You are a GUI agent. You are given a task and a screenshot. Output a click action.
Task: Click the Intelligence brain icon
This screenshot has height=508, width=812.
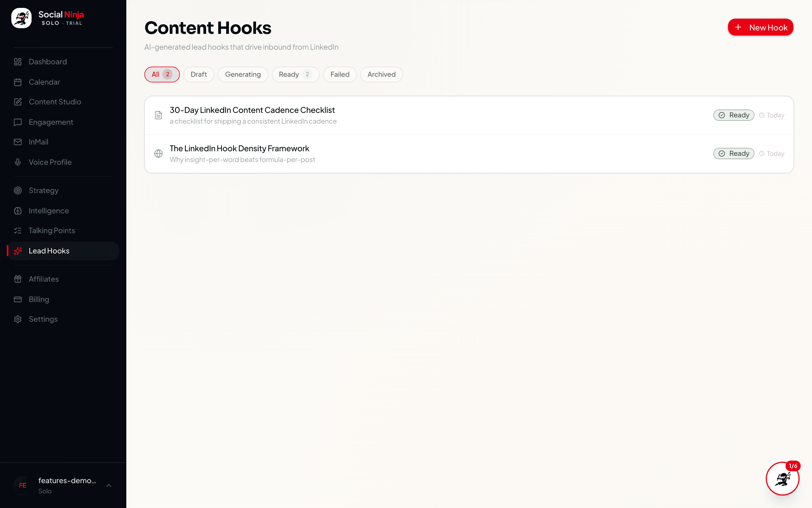[18, 211]
